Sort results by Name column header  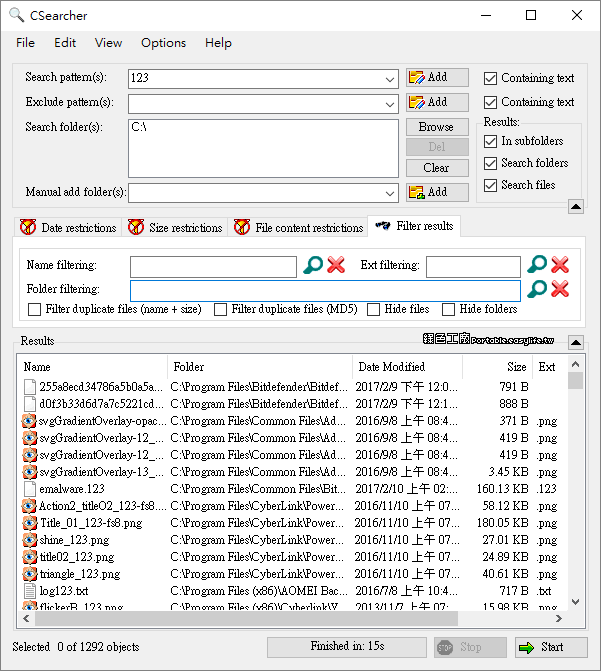tap(92, 367)
